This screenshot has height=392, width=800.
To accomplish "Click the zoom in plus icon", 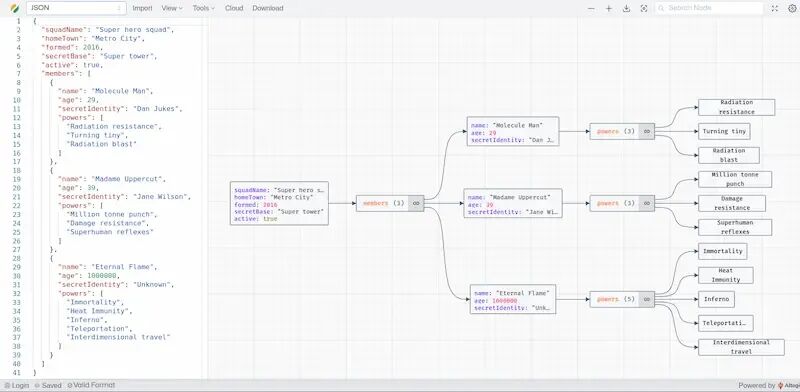I will pos(609,8).
